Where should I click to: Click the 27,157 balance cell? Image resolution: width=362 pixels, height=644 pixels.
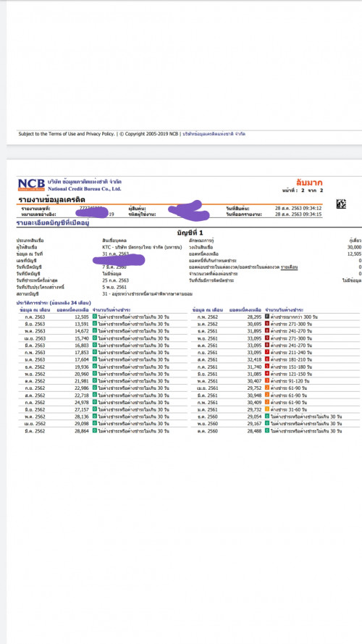point(82,409)
